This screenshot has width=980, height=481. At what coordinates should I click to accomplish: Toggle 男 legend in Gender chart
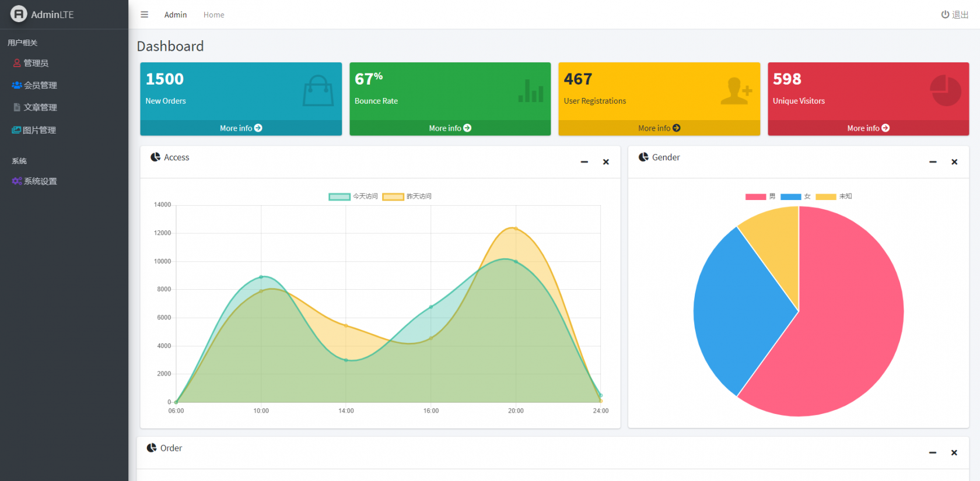(x=761, y=196)
